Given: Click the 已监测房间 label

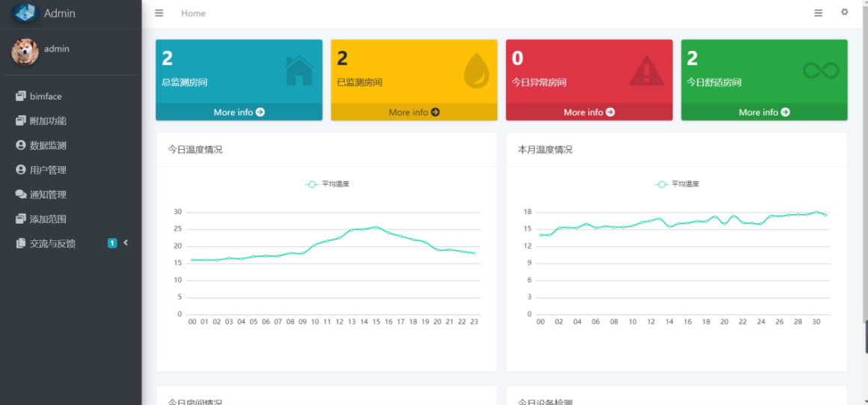Looking at the screenshot, I should [359, 82].
